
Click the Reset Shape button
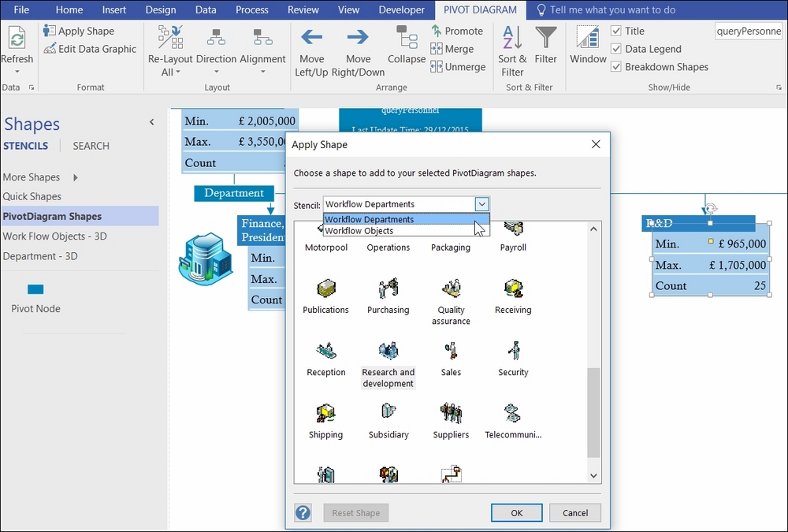click(356, 513)
